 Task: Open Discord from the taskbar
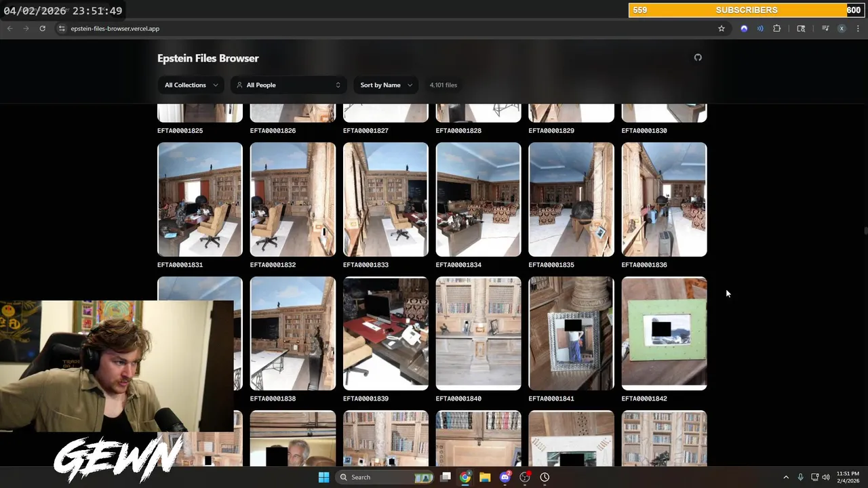pos(505,477)
